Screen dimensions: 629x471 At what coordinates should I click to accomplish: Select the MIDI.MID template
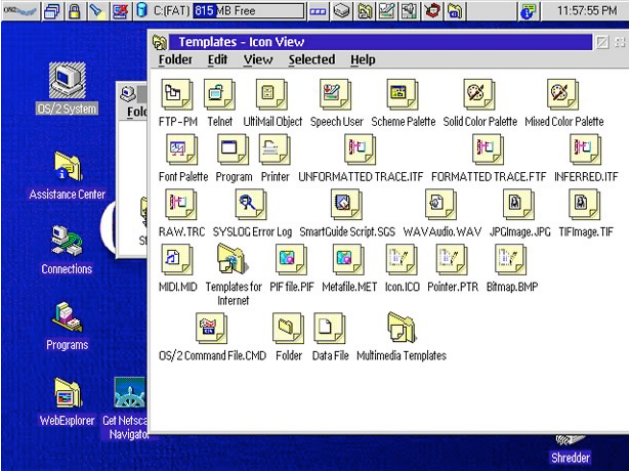(x=177, y=260)
